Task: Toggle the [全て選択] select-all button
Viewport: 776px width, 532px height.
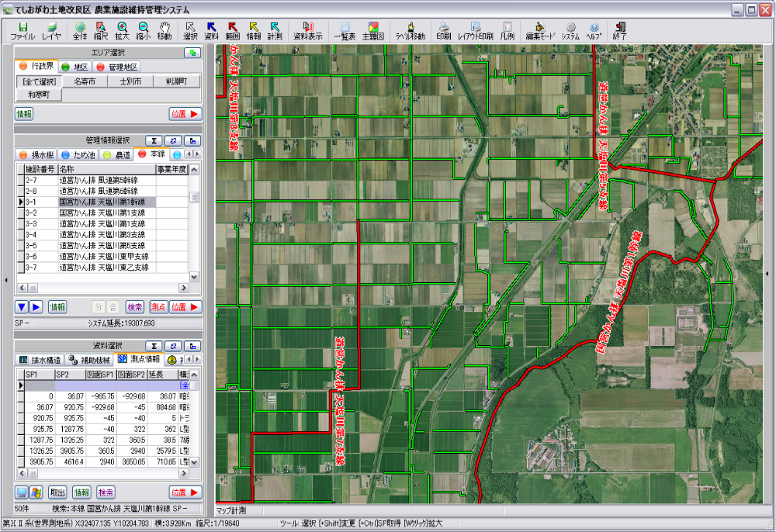Action: (39, 81)
